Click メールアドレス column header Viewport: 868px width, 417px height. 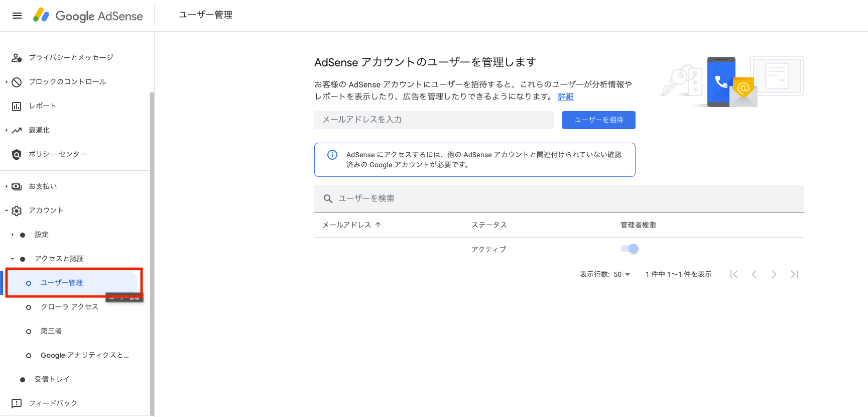[346, 225]
